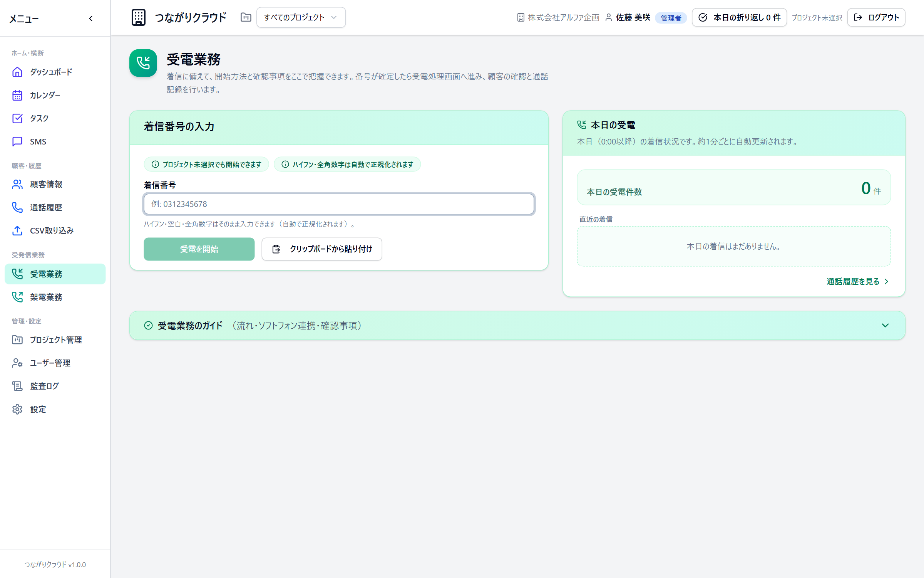Click the ユーザー管理 user gear icon
This screenshot has width=924, height=578.
(17, 363)
